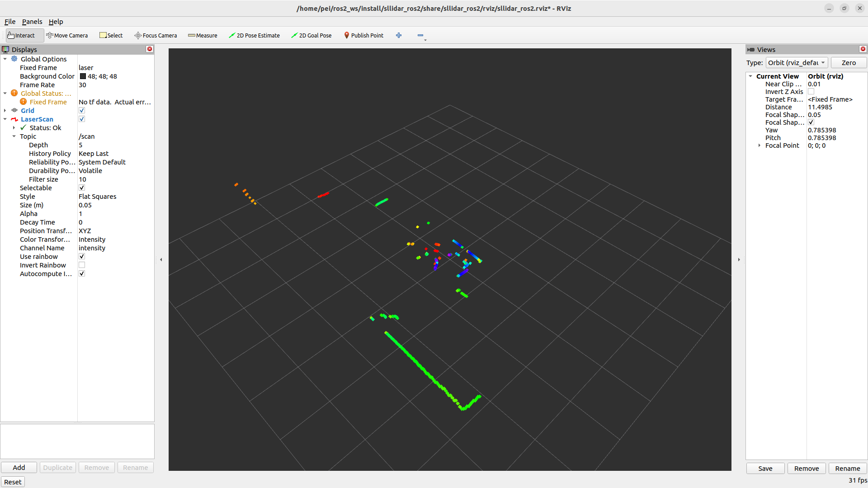Select the 2D Pose Estimate tool
Image resolution: width=868 pixels, height=488 pixels.
254,35
